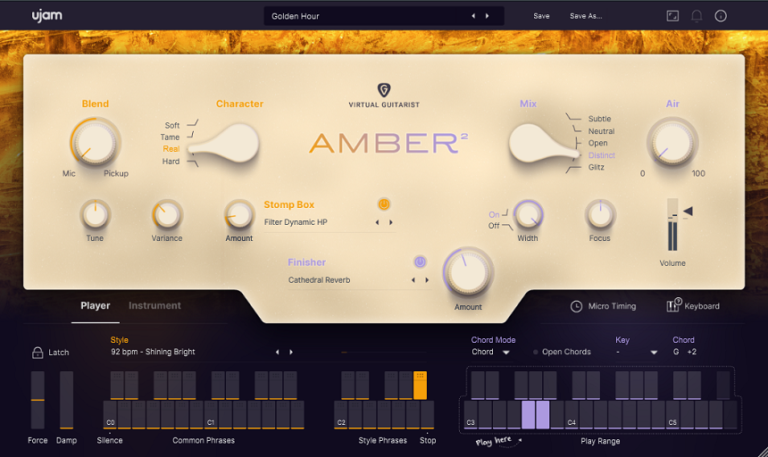768x457 pixels.
Task: Set Mix to Subtle
Action: [600, 119]
